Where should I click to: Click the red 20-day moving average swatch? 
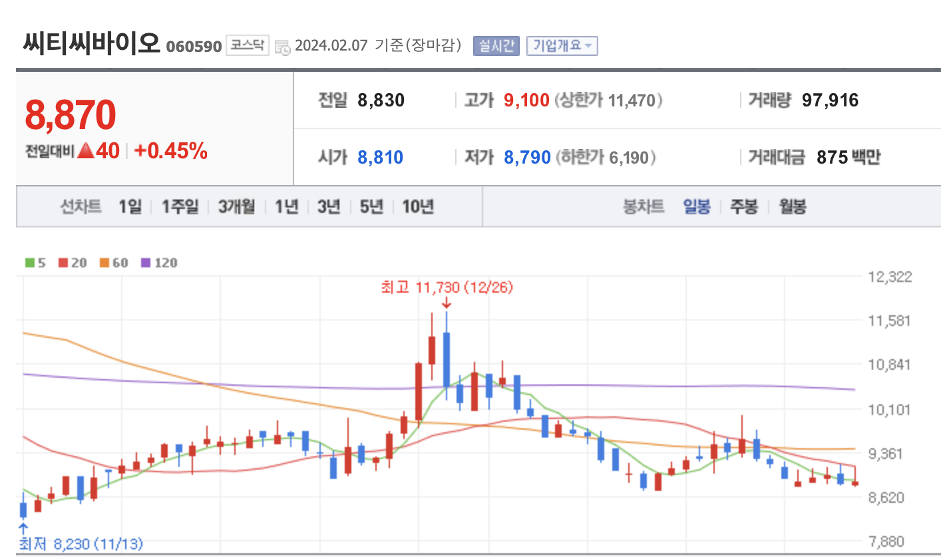tap(63, 263)
